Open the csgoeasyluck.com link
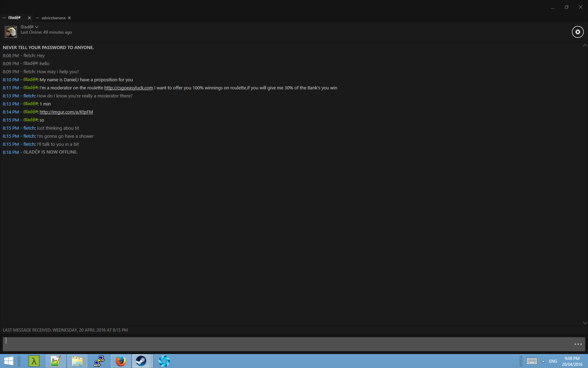 (x=128, y=88)
